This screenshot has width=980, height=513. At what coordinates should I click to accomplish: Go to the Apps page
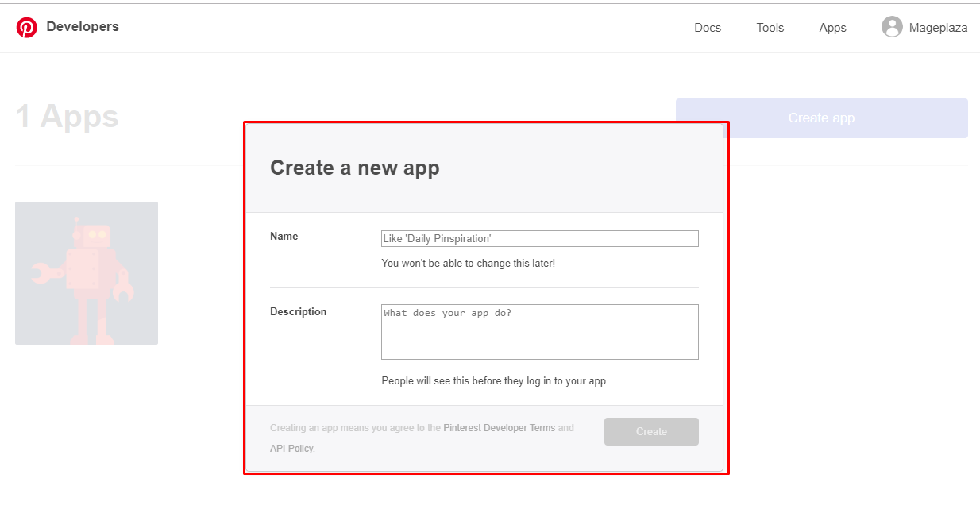tap(832, 28)
